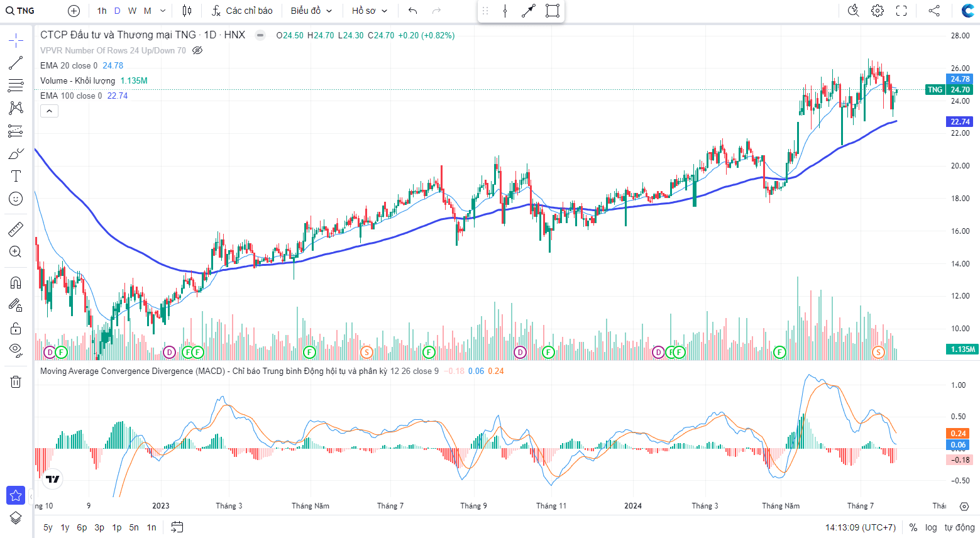Select the crosshair cursor tool
Viewport: 980px width, 538px height.
pos(16,41)
